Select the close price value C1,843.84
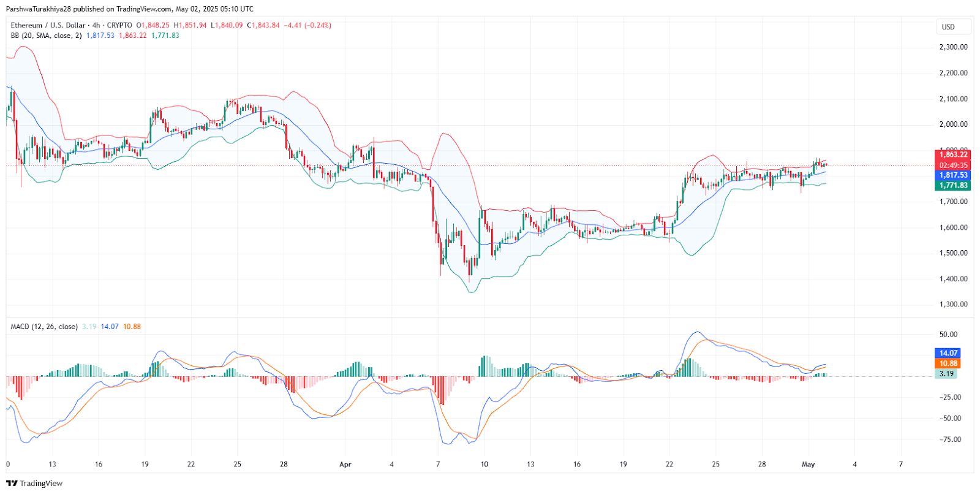The width and height of the screenshot is (980, 494). 263,26
